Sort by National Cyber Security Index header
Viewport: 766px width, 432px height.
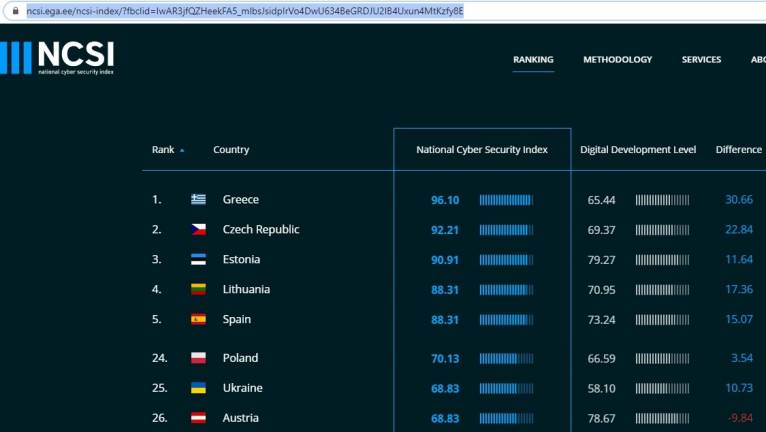pos(482,150)
